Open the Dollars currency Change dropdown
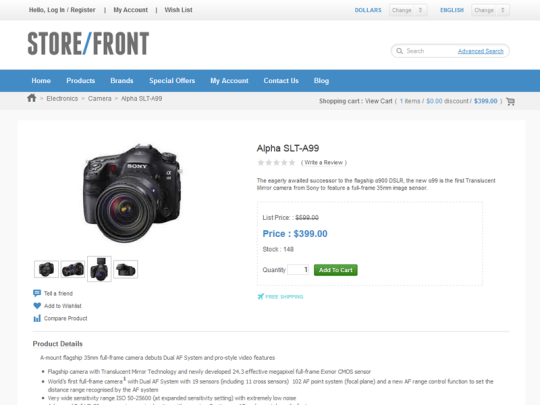 pyautogui.click(x=408, y=10)
